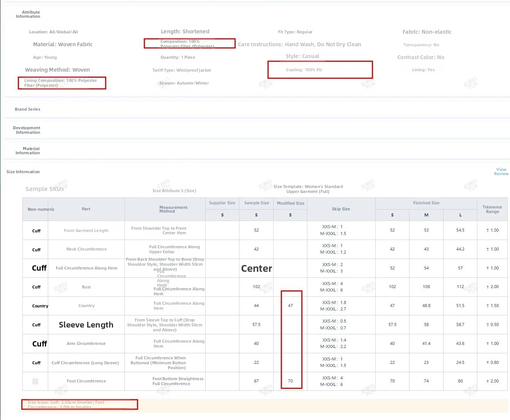Expand the Development Information section

click(27, 130)
